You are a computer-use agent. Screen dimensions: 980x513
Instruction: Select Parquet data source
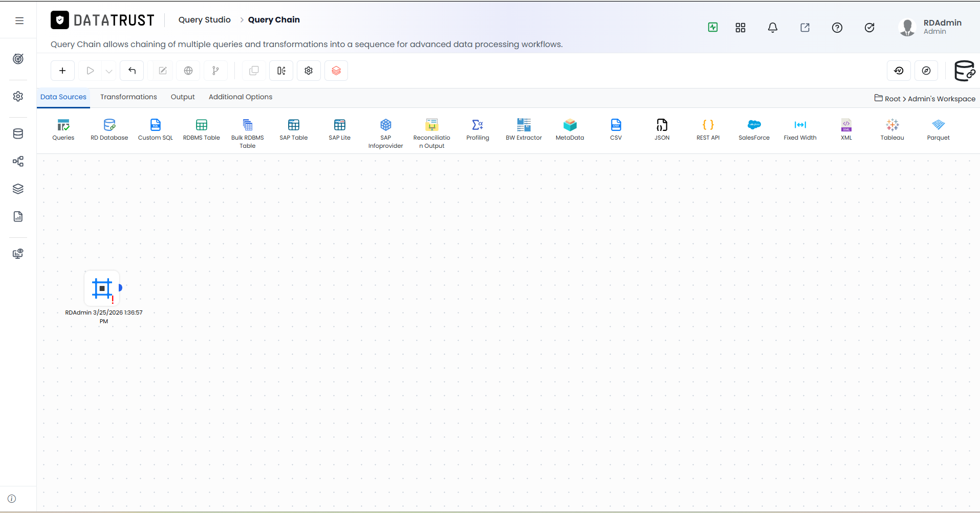(x=939, y=130)
